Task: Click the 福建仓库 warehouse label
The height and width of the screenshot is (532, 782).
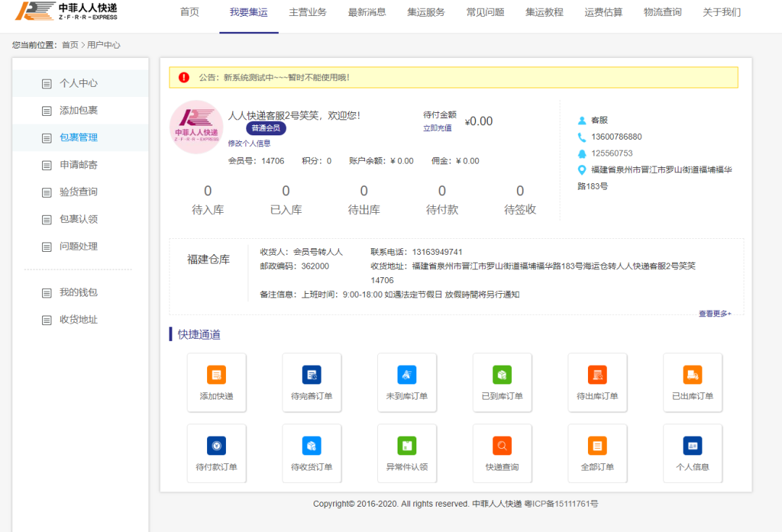Action: tap(209, 260)
